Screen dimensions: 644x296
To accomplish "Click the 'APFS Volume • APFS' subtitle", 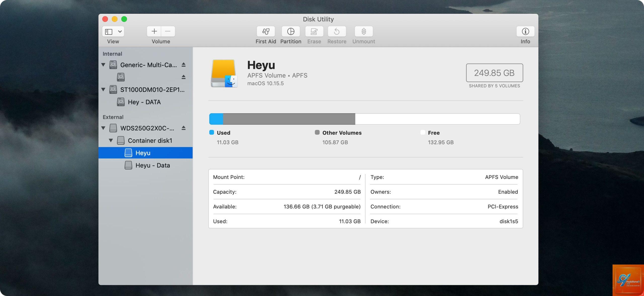I will click(277, 76).
